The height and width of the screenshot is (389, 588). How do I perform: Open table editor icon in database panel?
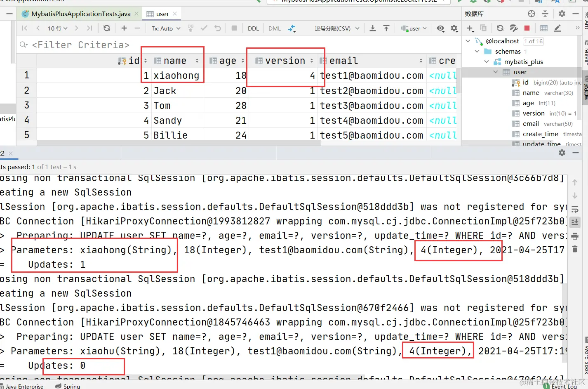coord(544,28)
